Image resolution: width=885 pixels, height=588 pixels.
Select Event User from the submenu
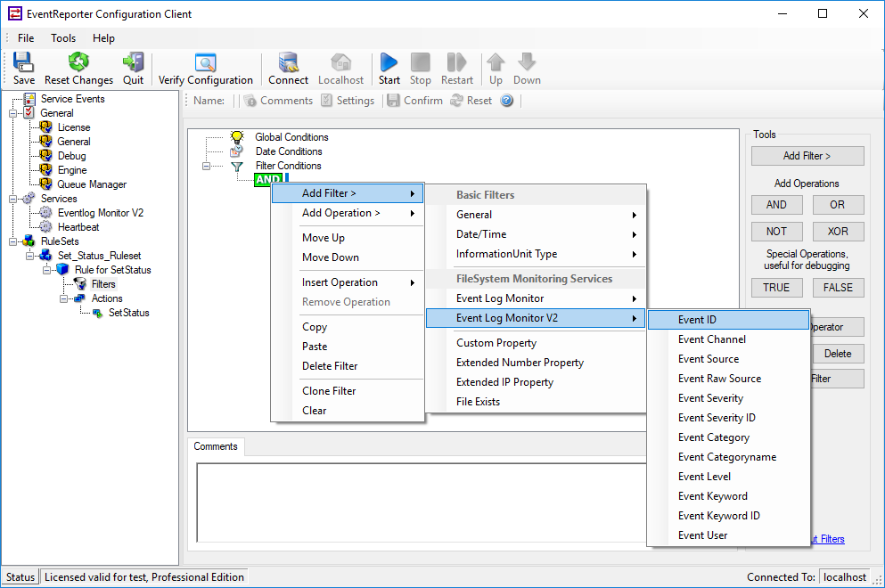tap(729, 535)
